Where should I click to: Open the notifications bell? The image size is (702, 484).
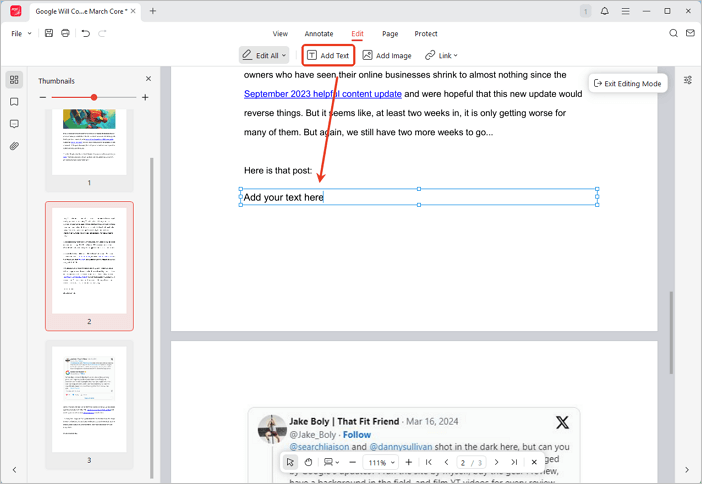[x=604, y=11]
